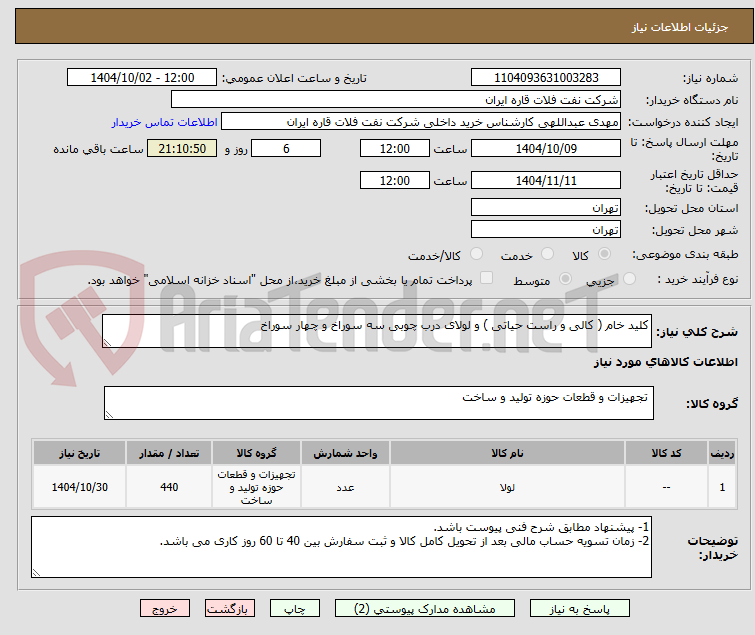Select the کالا/خدمت radio button
755x635 pixels.
coord(476,254)
